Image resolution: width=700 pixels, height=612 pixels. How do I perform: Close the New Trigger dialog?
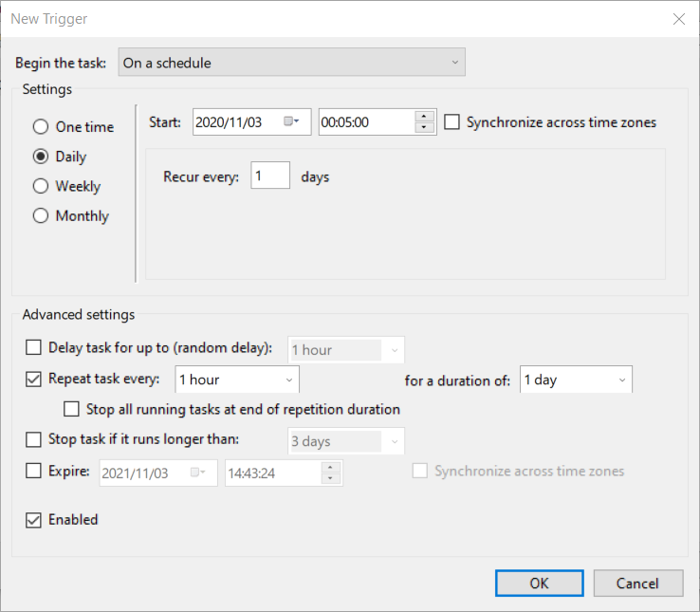click(x=678, y=19)
